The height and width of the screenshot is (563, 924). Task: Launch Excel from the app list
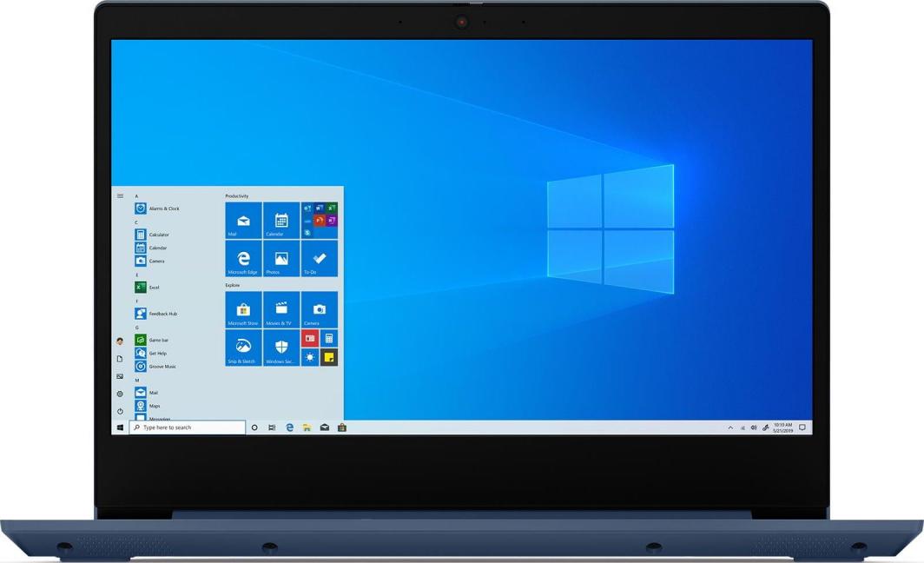point(148,287)
